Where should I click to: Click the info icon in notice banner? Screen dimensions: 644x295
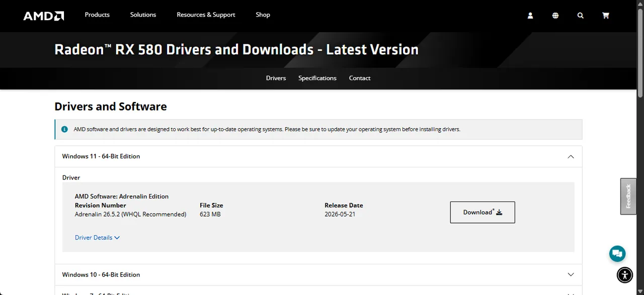(64, 129)
